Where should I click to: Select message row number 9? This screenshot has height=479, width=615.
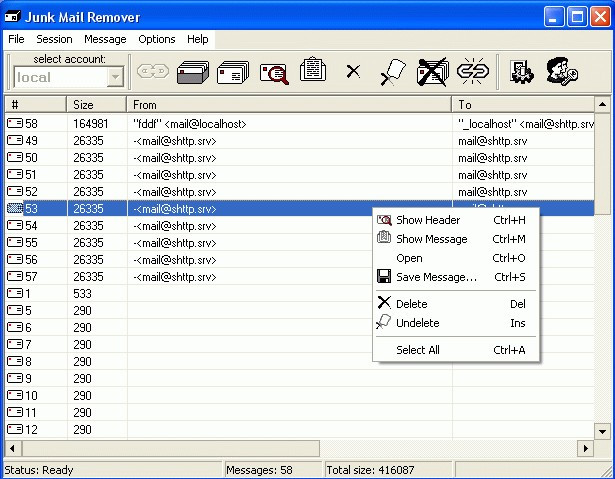(x=300, y=378)
